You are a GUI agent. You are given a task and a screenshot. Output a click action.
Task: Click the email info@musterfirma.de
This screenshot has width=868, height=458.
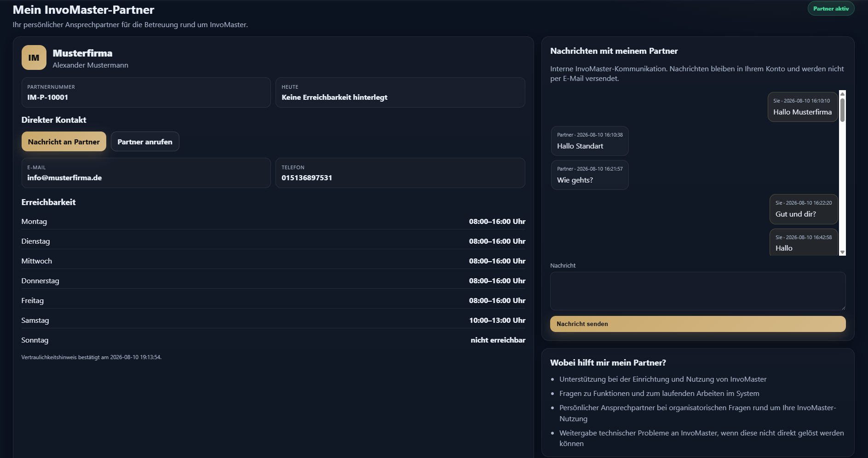tap(64, 177)
